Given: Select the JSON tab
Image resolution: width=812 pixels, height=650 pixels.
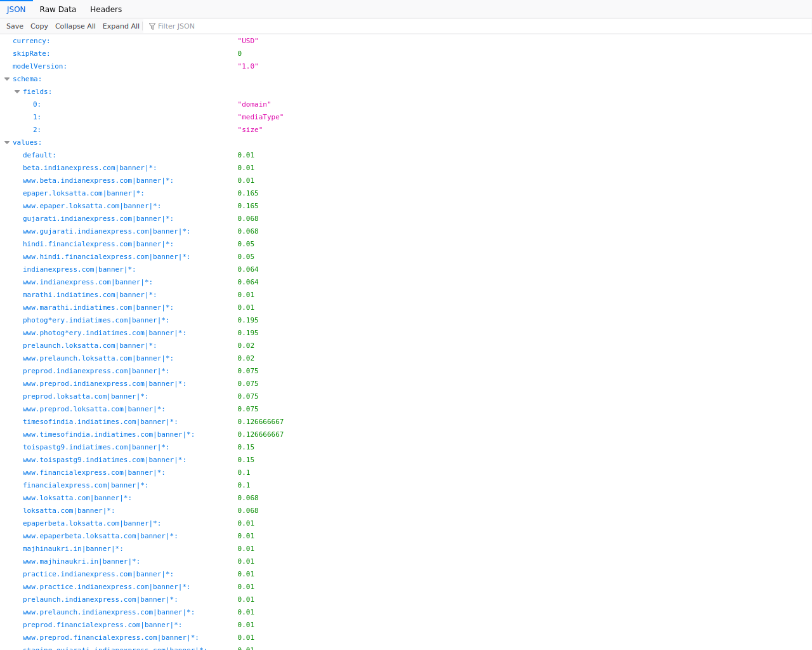Looking at the screenshot, I should pos(16,9).
